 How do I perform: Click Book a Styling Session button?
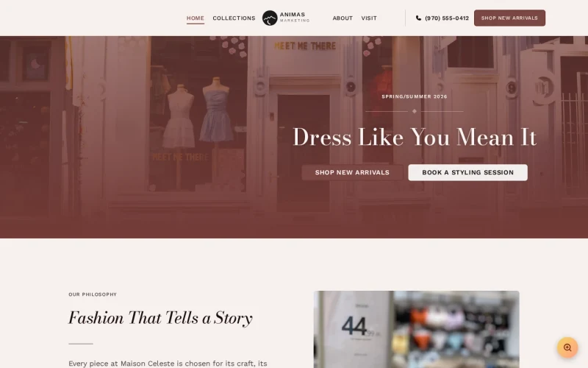point(467,172)
